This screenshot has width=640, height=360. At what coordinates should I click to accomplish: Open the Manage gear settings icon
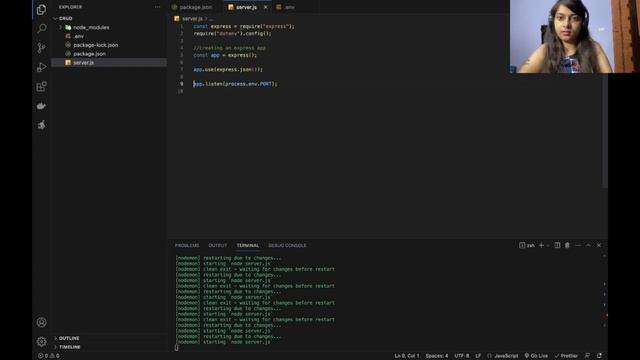point(41,341)
